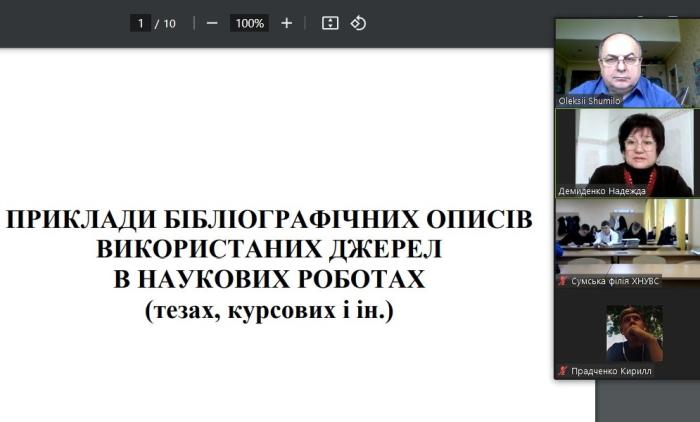Click the fit to page icon

click(330, 23)
